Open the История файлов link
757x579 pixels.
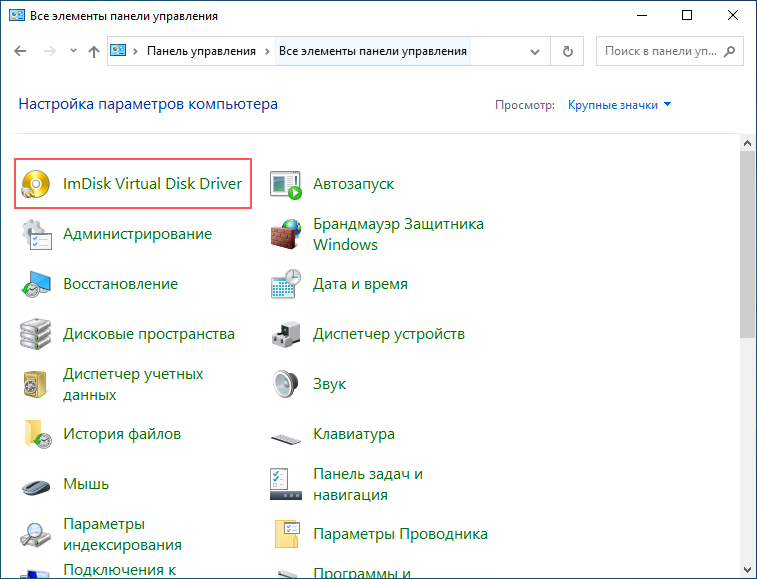pyautogui.click(x=122, y=434)
